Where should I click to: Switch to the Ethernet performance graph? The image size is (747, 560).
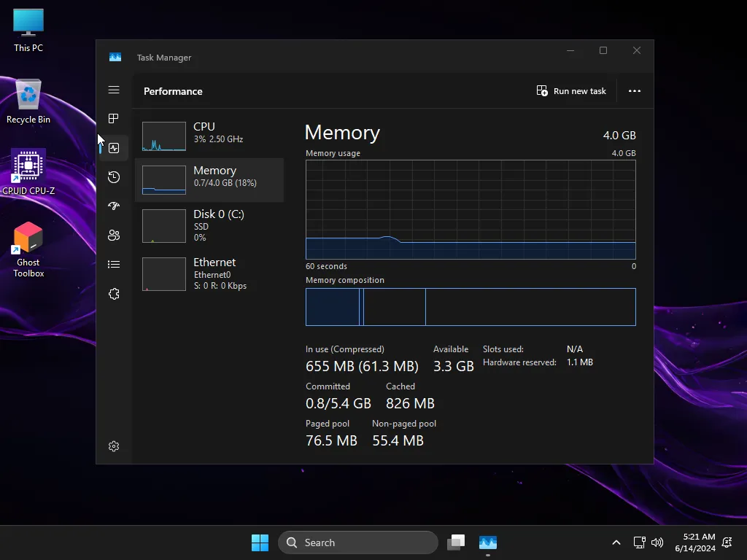coord(209,273)
